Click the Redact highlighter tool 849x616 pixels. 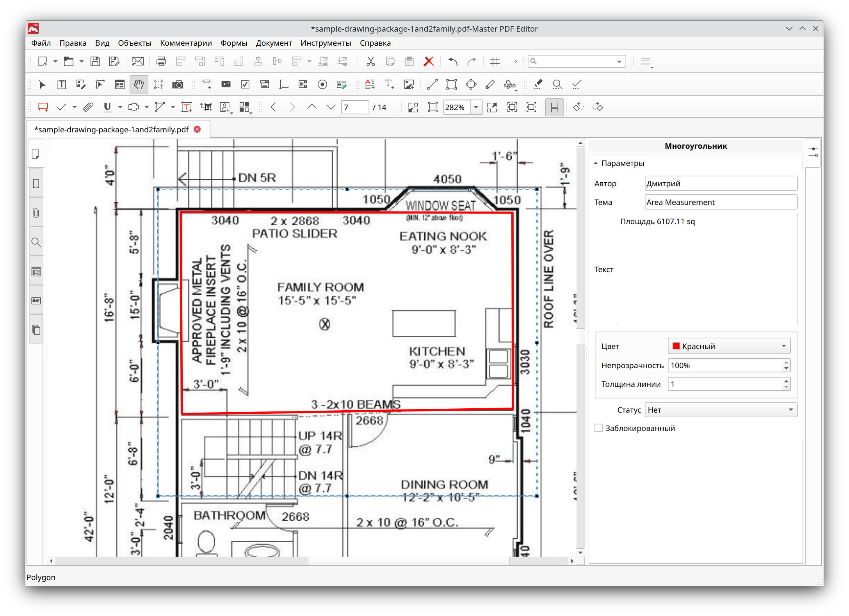click(x=538, y=85)
